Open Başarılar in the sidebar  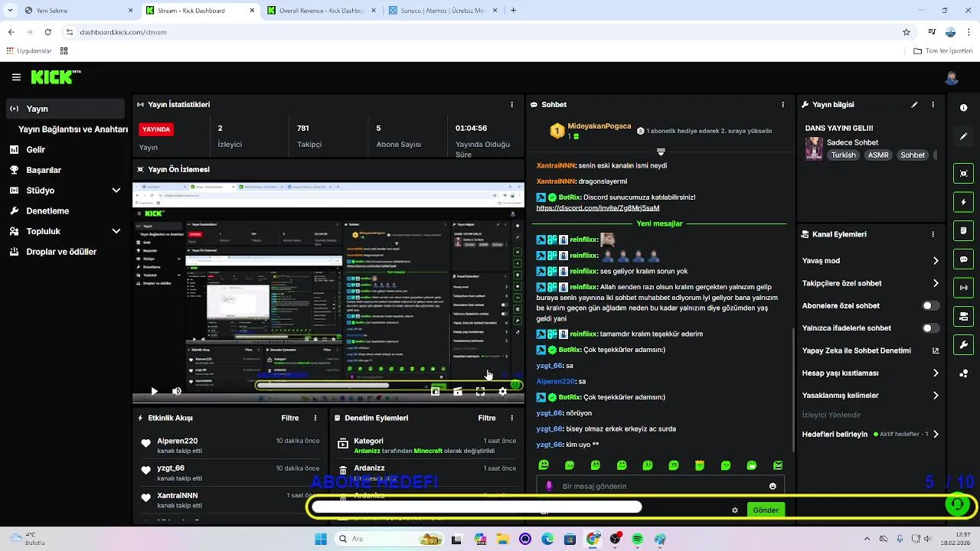(65, 170)
